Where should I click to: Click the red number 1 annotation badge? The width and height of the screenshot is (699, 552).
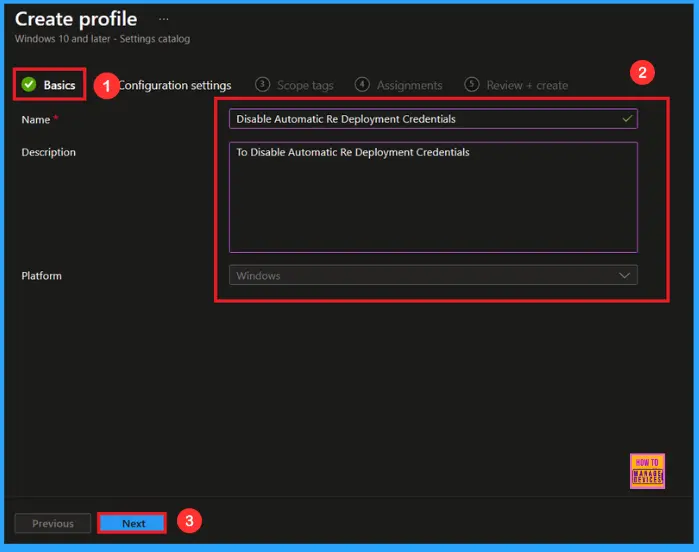click(106, 85)
